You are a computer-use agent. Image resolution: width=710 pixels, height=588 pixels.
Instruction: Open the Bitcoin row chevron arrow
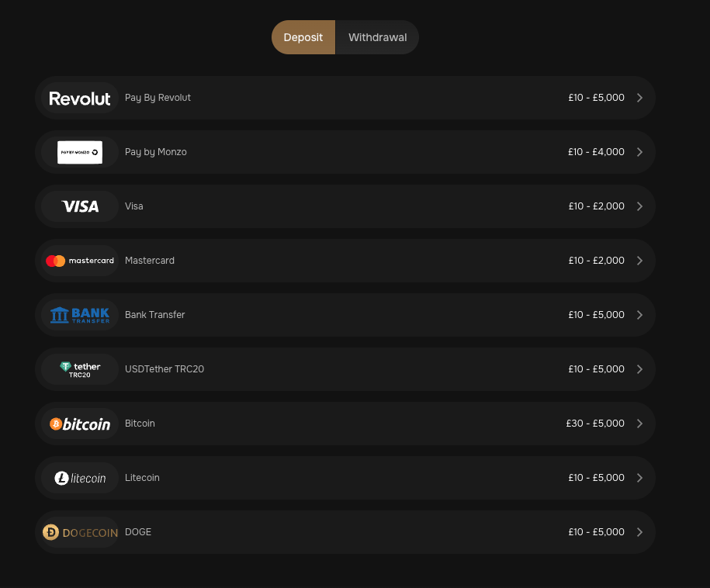coord(639,424)
